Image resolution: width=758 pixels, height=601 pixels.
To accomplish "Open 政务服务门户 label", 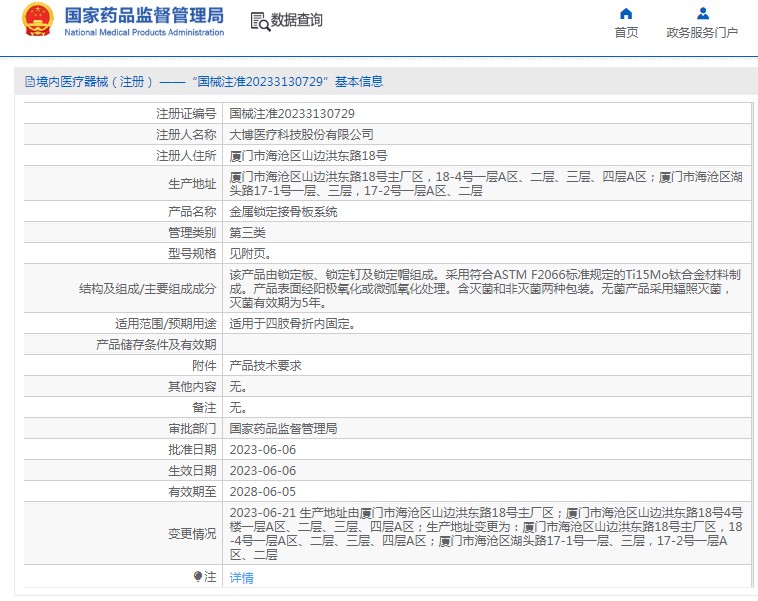I will [x=702, y=32].
